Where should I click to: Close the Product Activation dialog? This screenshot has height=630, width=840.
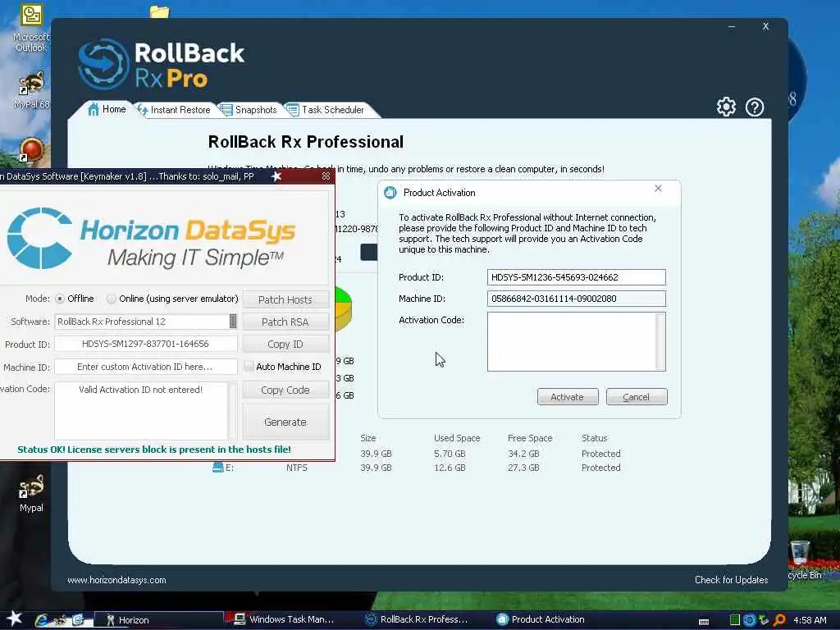pyautogui.click(x=659, y=189)
